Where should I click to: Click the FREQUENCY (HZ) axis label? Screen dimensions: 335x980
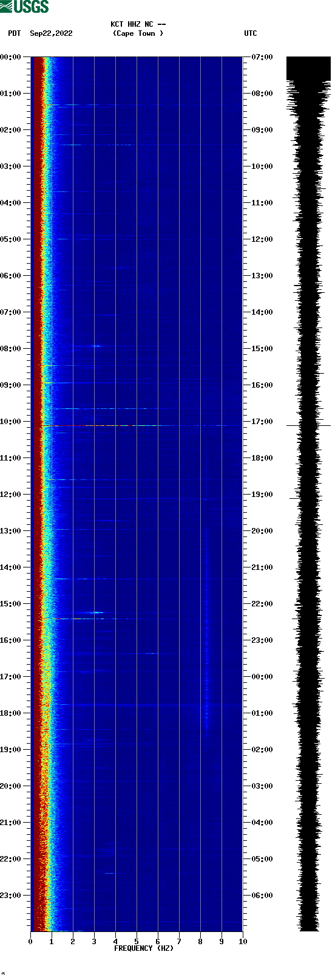[x=144, y=948]
